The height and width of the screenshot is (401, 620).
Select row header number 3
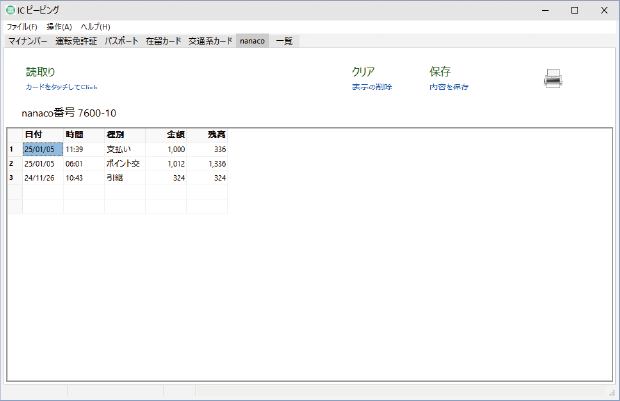pyautogui.click(x=11, y=177)
